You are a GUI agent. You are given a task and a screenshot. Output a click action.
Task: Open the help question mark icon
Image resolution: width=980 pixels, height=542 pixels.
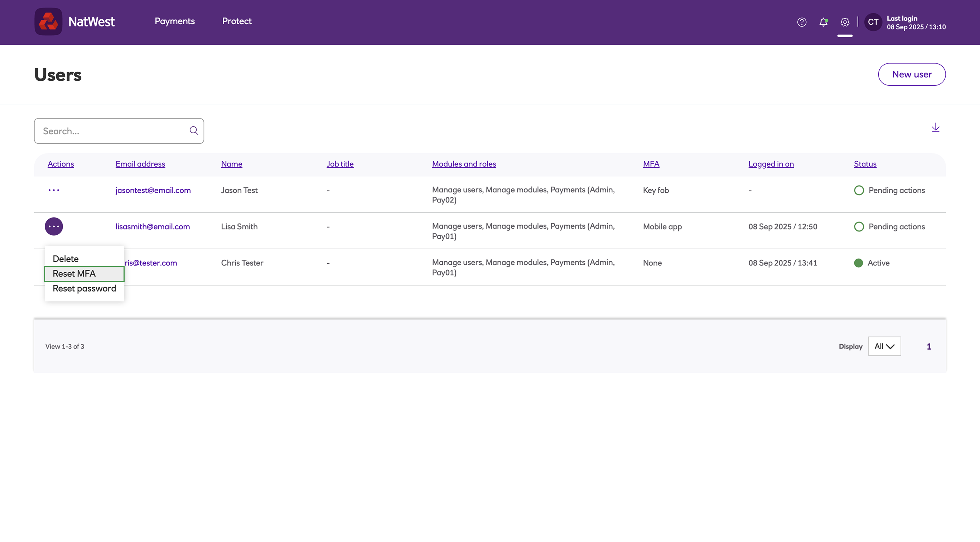point(802,22)
